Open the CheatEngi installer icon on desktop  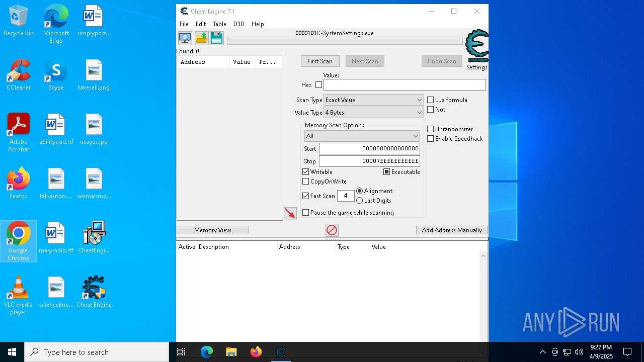pos(94,238)
